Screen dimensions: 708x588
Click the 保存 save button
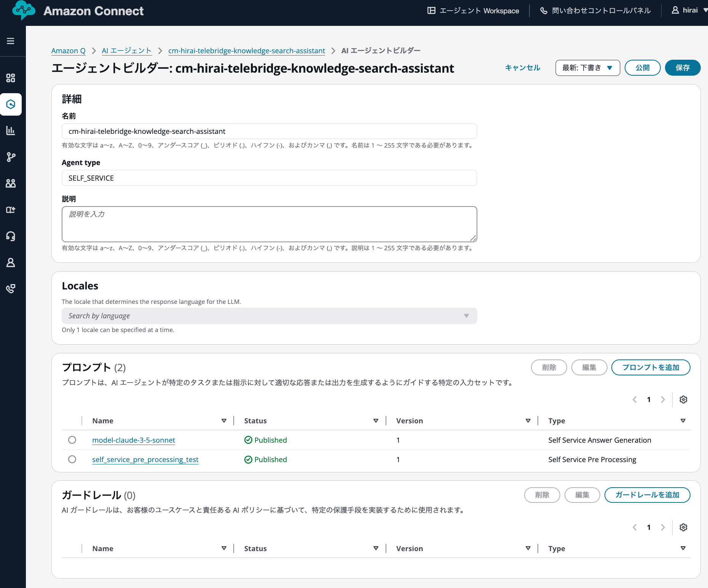(x=682, y=68)
